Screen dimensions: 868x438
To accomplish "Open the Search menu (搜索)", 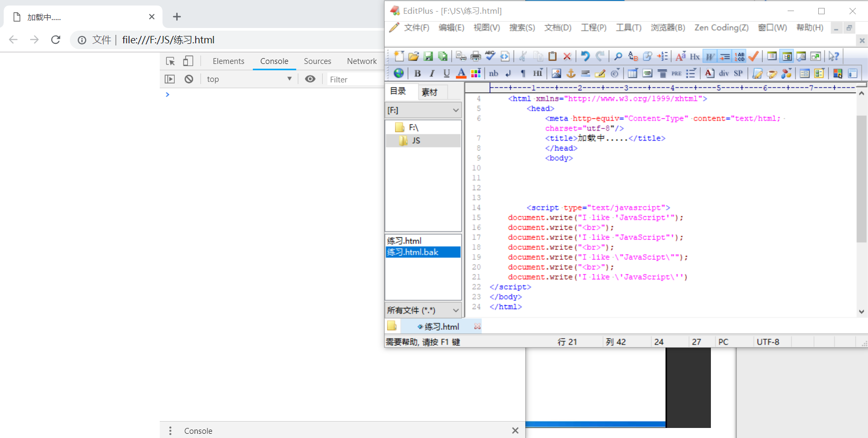I will pos(522,27).
